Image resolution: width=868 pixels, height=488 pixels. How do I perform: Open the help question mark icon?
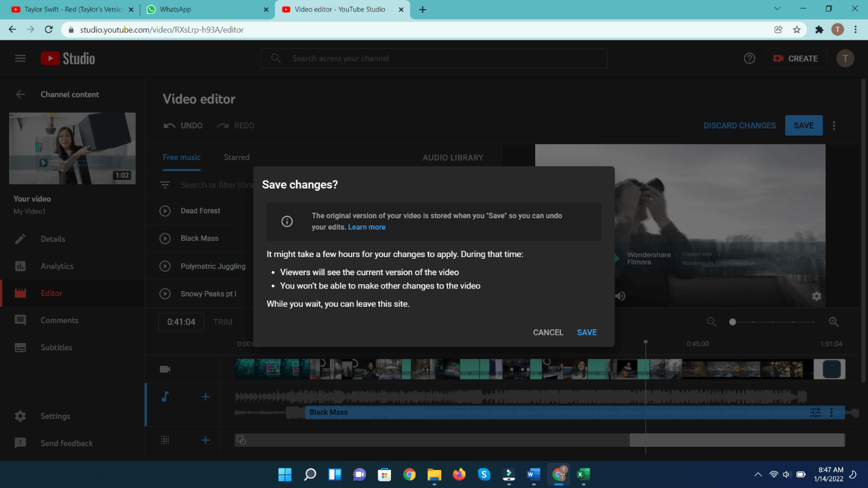[750, 58]
